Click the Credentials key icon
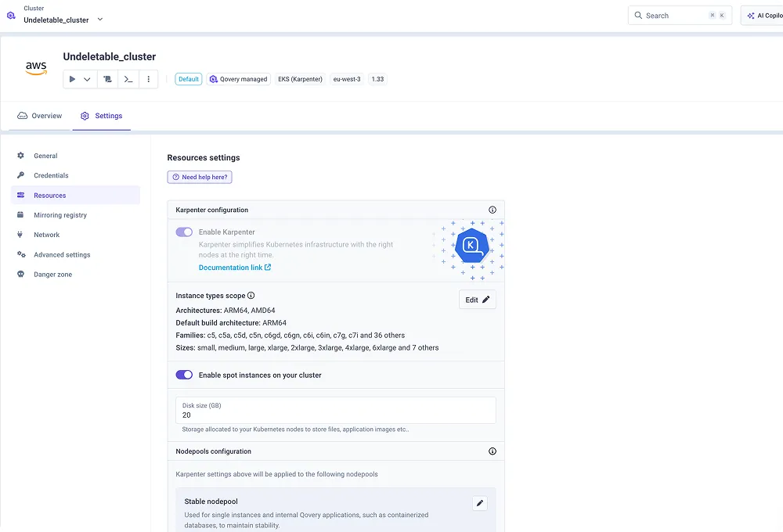This screenshot has height=532, width=783. tap(20, 175)
